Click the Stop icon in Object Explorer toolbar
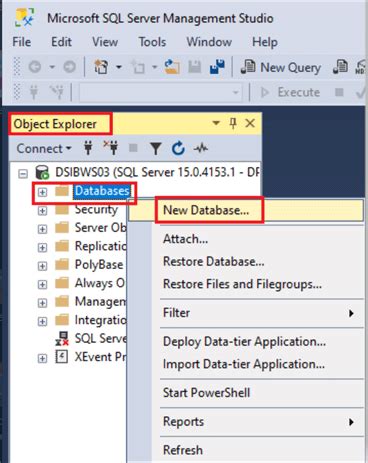 pyautogui.click(x=133, y=148)
